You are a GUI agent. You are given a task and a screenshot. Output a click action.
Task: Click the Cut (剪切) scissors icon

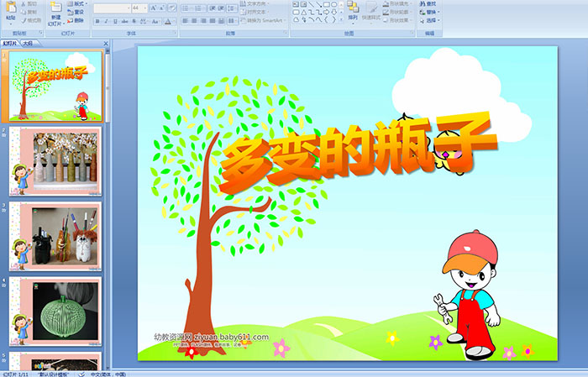[x=24, y=3]
